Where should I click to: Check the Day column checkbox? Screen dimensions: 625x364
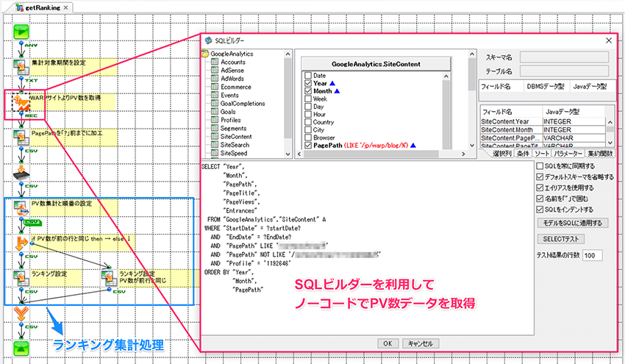307,107
